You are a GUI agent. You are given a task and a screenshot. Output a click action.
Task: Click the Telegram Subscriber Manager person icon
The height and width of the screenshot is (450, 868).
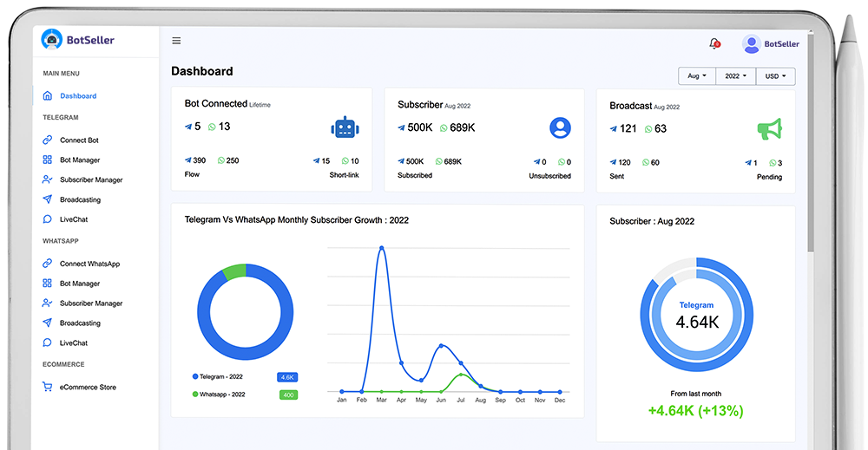pos(48,179)
